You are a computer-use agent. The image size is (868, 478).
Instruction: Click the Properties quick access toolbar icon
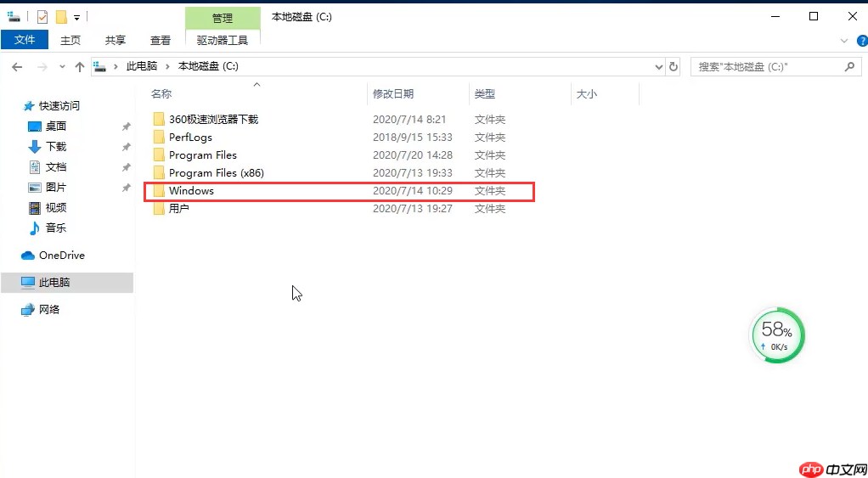[x=42, y=17]
